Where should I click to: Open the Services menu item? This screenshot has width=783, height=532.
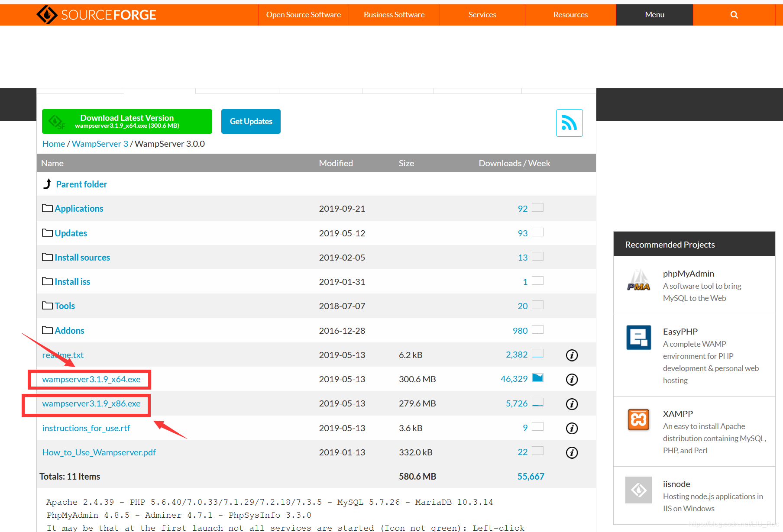coord(482,15)
